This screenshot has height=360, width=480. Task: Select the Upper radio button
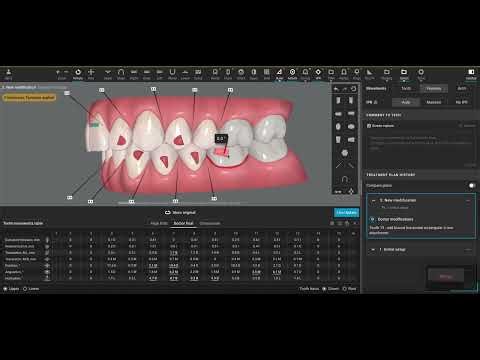coord(5,289)
